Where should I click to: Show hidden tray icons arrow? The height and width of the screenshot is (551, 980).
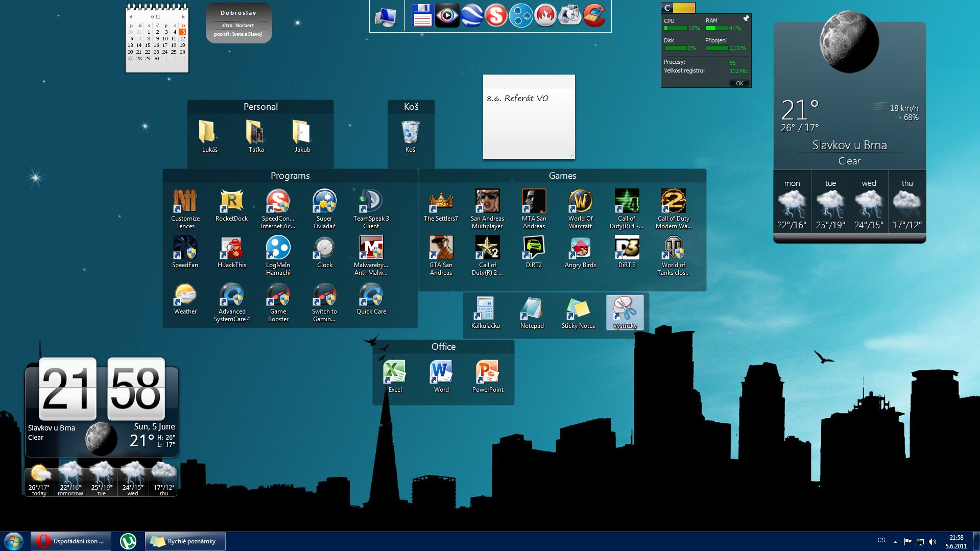click(x=895, y=541)
